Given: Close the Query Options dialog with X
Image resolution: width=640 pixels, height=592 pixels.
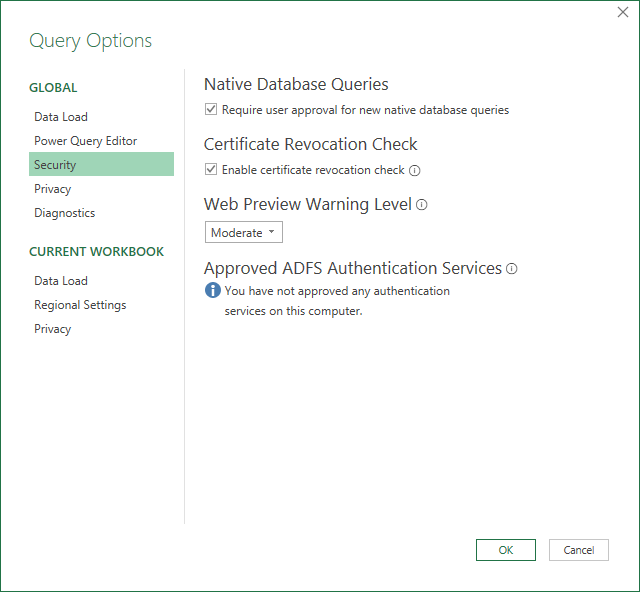Looking at the screenshot, I should (623, 13).
